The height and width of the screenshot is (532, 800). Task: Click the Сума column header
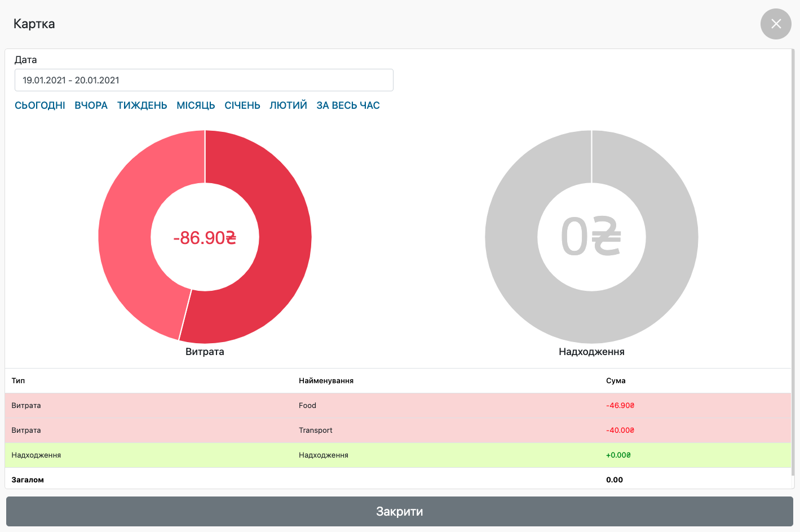click(x=616, y=380)
